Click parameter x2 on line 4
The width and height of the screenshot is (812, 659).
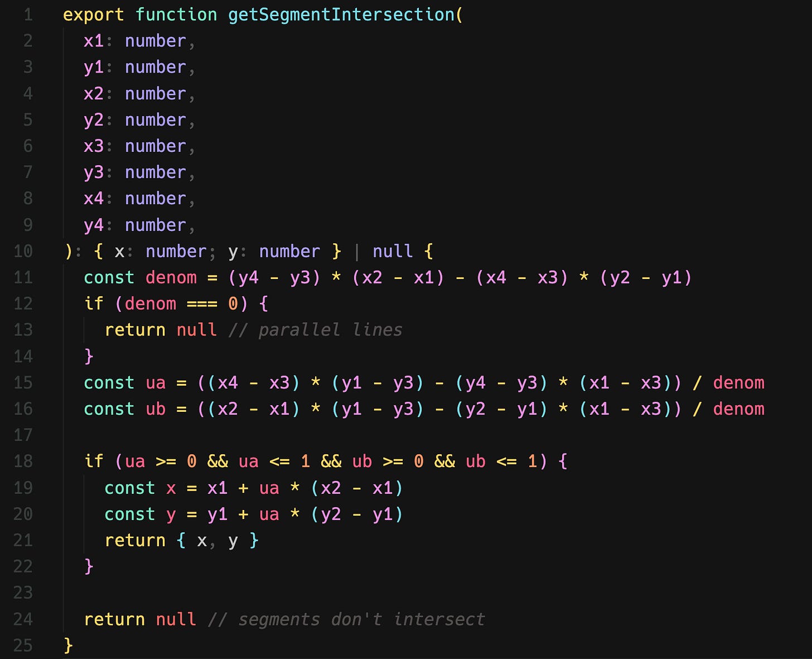pos(94,93)
